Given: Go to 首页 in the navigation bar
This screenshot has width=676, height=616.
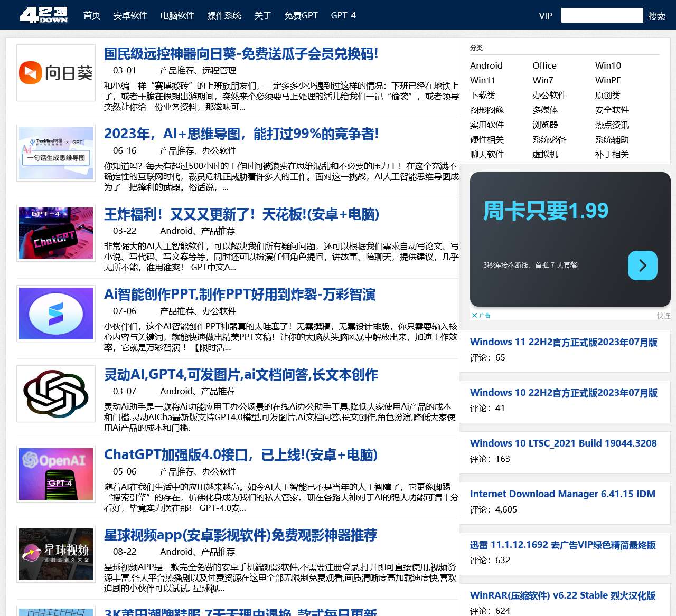Looking at the screenshot, I should pos(92,15).
